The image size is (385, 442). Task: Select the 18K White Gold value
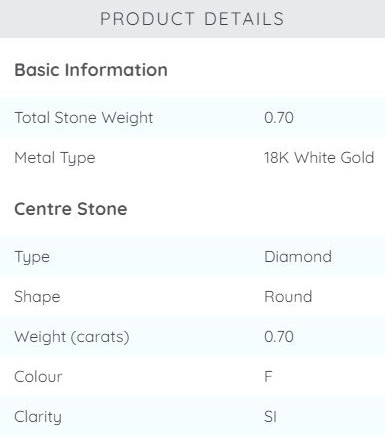tap(319, 158)
